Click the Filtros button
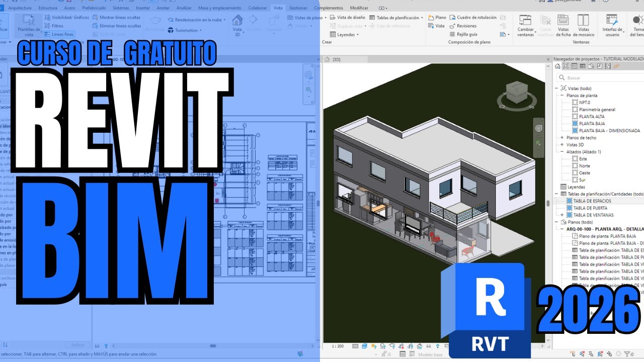644x362 pixels. point(53,26)
